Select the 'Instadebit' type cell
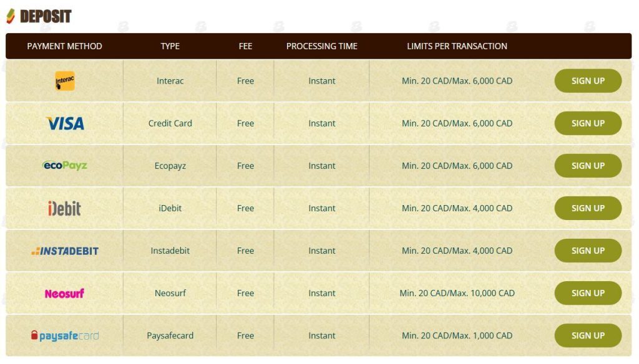The image size is (639, 364). pyautogui.click(x=170, y=251)
